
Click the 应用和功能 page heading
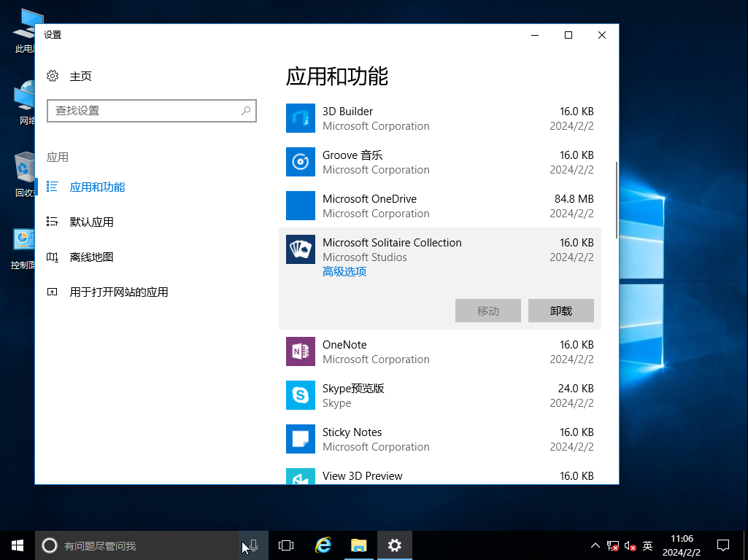coord(337,77)
